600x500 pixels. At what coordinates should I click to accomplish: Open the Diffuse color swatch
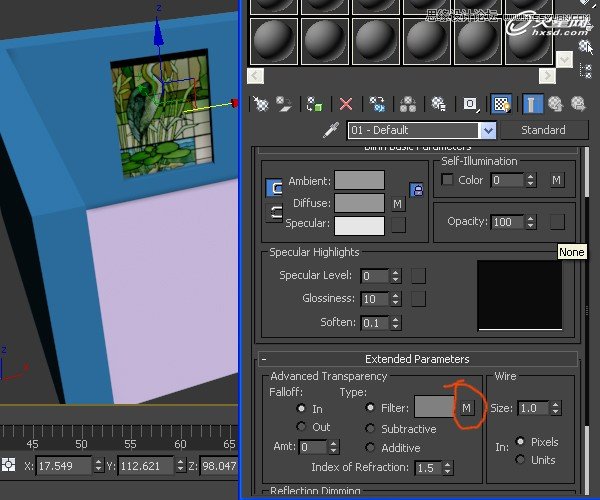click(359, 203)
